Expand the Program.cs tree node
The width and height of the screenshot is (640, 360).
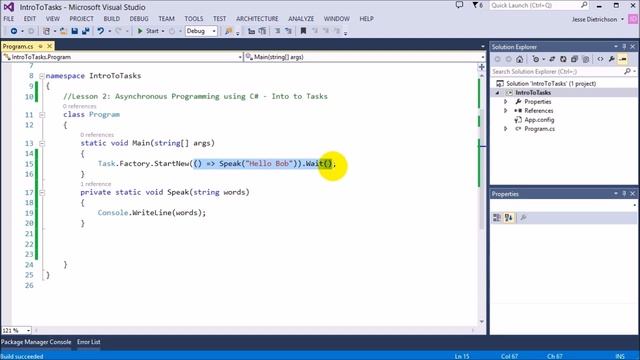pyautogui.click(x=505, y=129)
